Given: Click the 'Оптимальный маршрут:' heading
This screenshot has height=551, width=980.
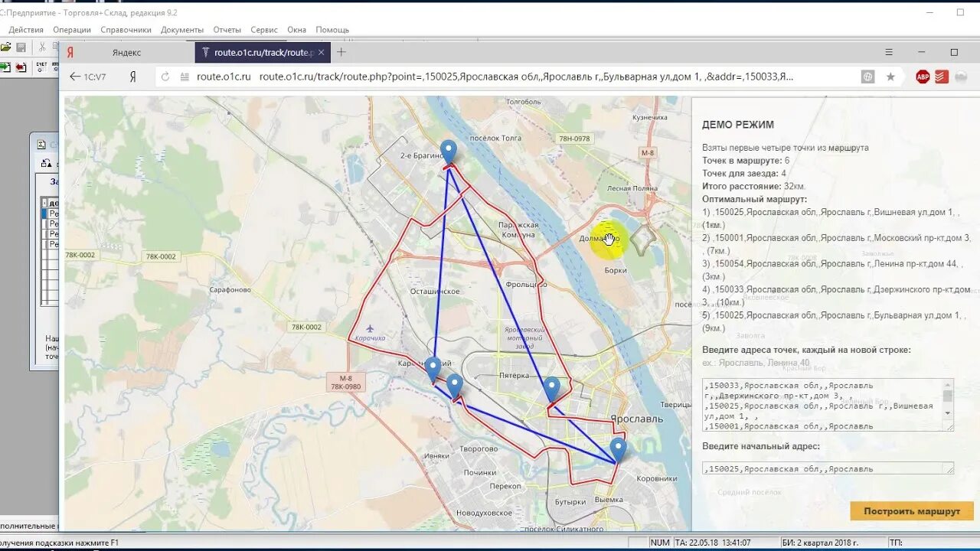Looking at the screenshot, I should 754,199.
